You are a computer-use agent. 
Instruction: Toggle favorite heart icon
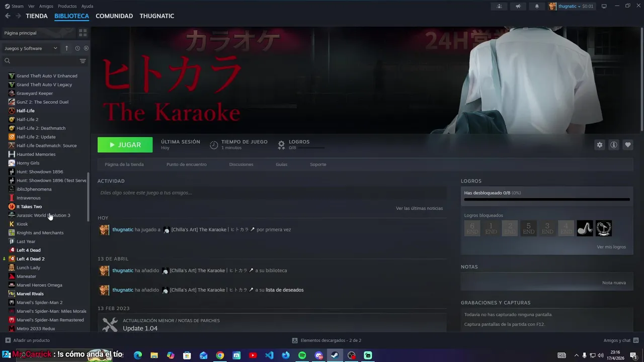pos(628,145)
